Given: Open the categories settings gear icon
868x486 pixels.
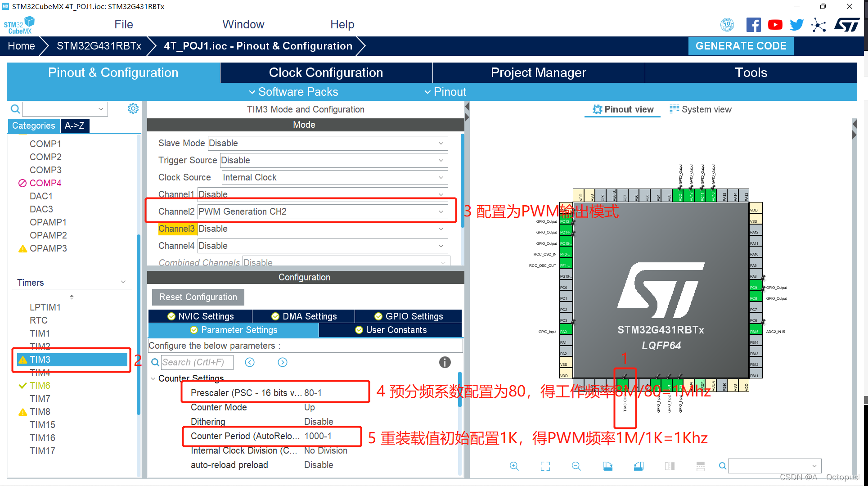Looking at the screenshot, I should coord(133,108).
